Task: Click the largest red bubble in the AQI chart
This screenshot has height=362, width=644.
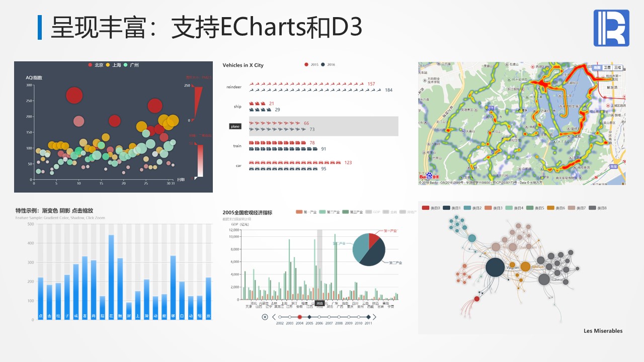Action: point(74,96)
